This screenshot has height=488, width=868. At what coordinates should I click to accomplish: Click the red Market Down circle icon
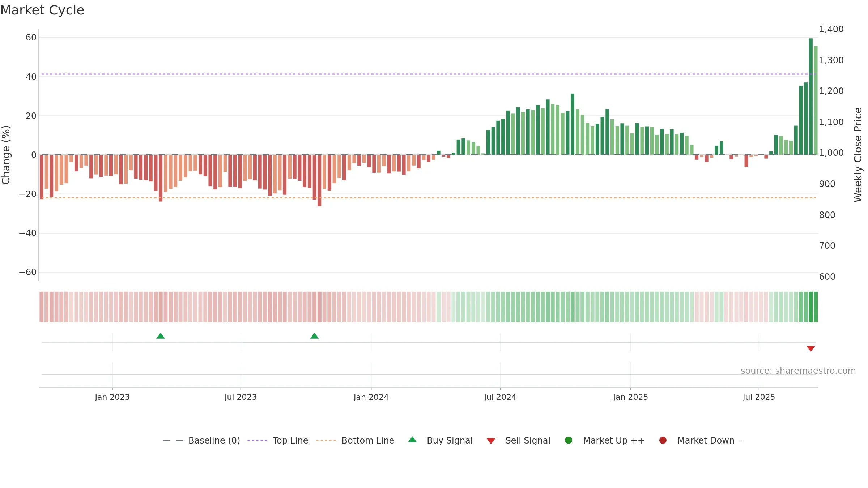coord(663,440)
